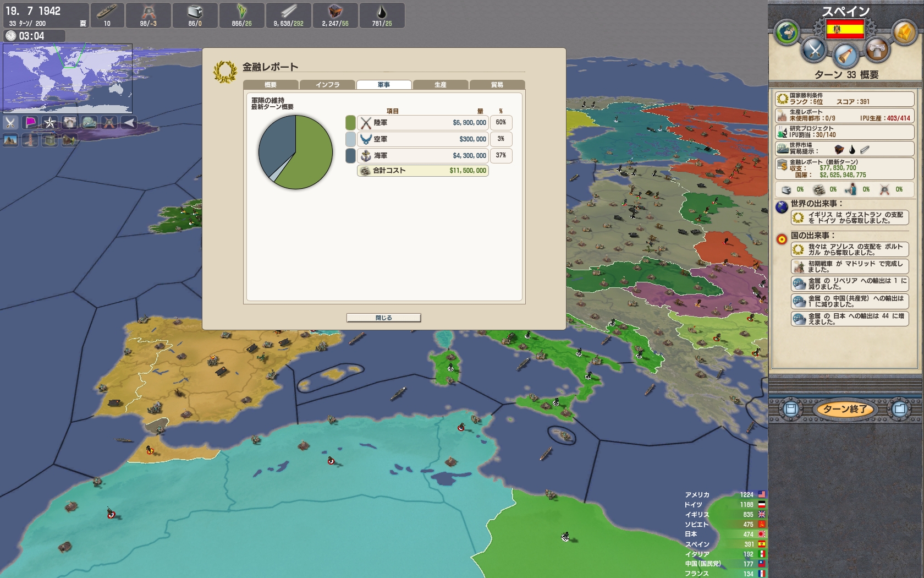The height and width of the screenshot is (578, 924).
Task: Open the world globe view icon
Action: coord(787,32)
